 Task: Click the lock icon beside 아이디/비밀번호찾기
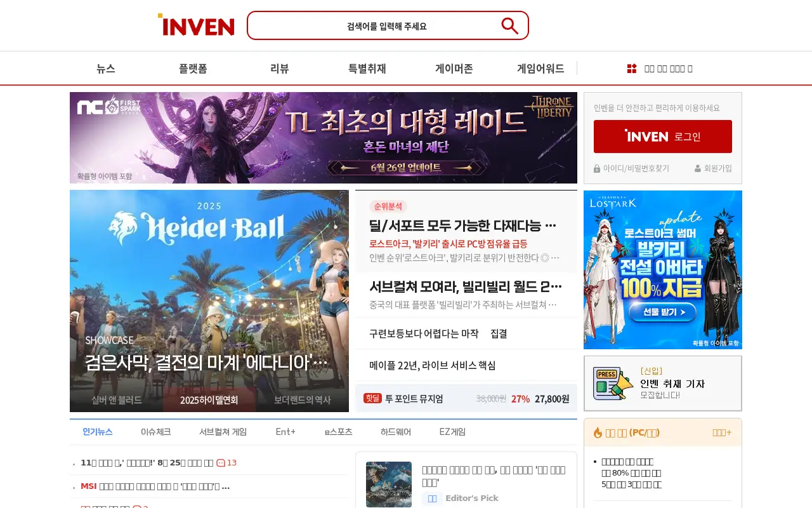tap(597, 168)
